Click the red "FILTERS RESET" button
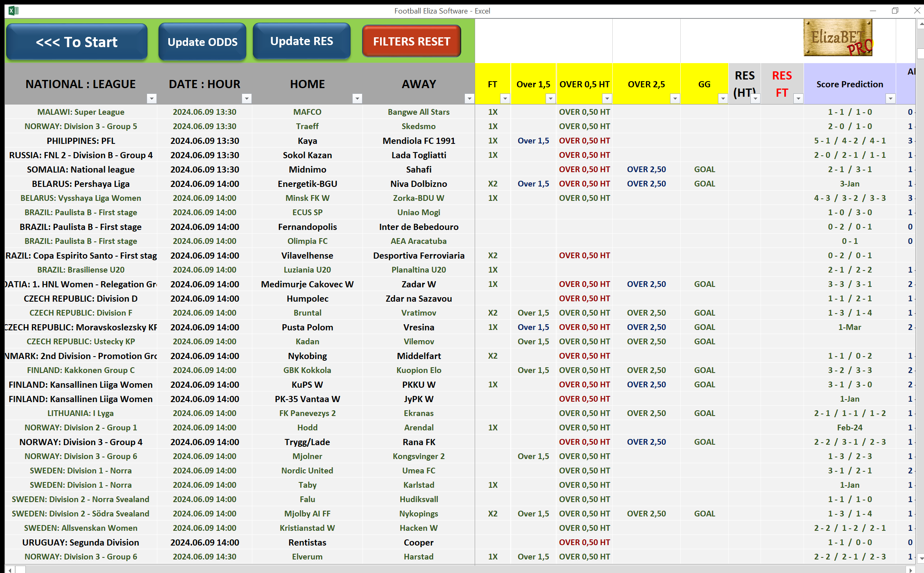924x573 pixels. pos(411,41)
